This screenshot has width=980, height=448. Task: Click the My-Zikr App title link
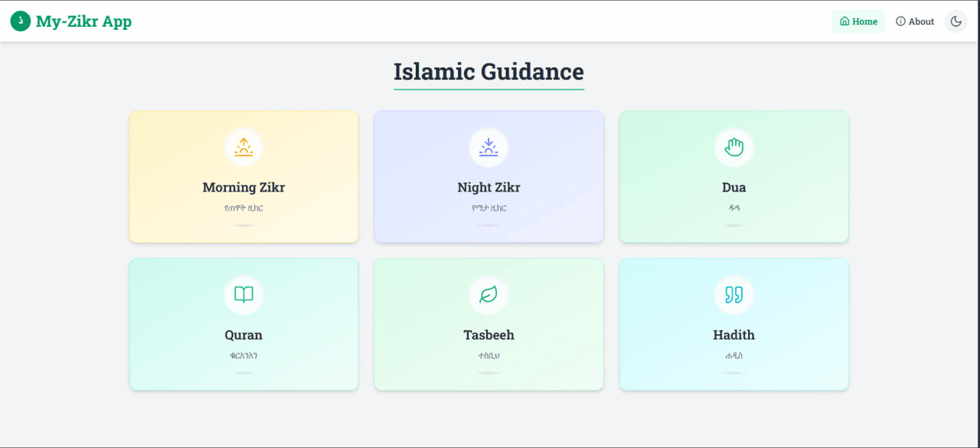pos(83,21)
